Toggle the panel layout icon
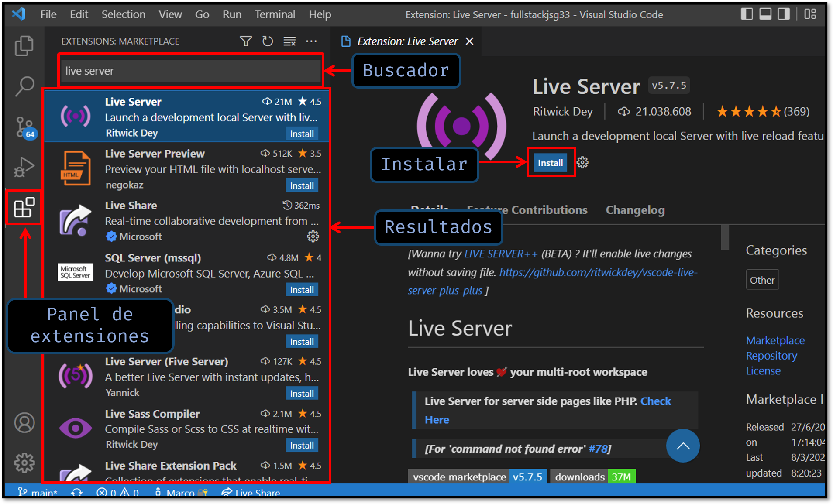The width and height of the screenshot is (833, 504). click(x=765, y=14)
